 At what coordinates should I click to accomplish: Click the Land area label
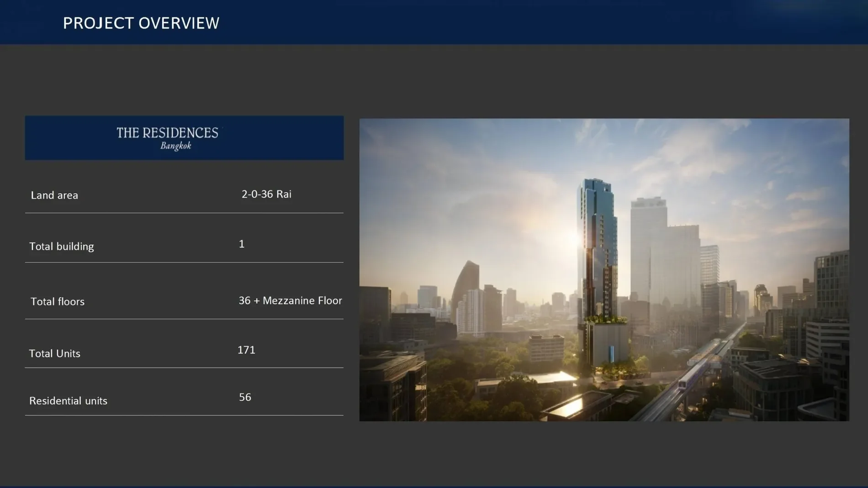(54, 195)
